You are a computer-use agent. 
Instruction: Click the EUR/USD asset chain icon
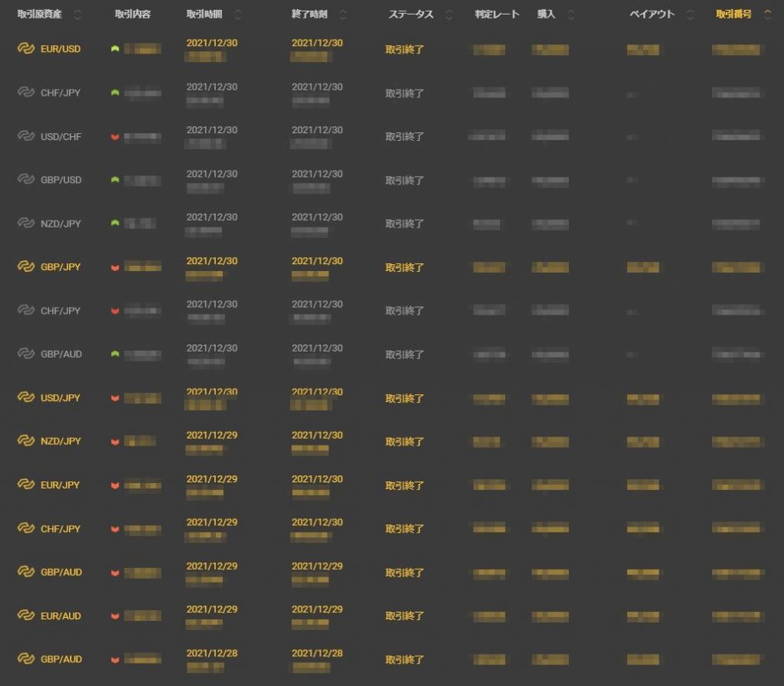(27, 49)
